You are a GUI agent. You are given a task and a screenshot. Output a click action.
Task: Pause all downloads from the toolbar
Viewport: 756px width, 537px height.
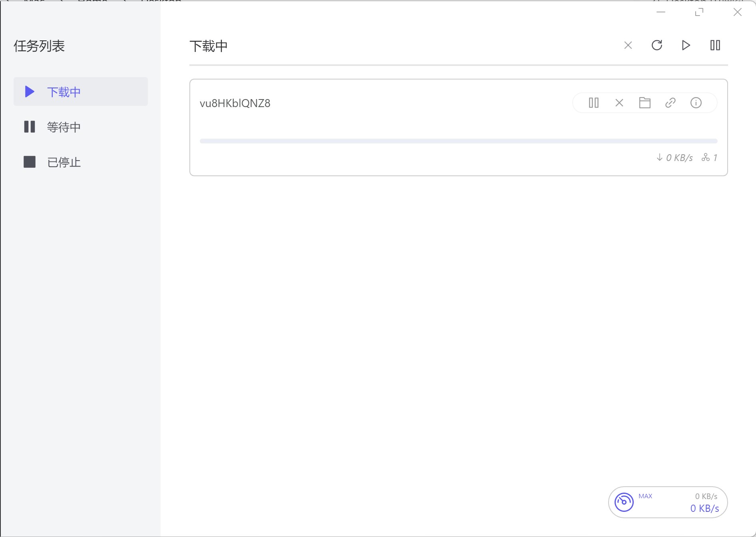pos(715,45)
